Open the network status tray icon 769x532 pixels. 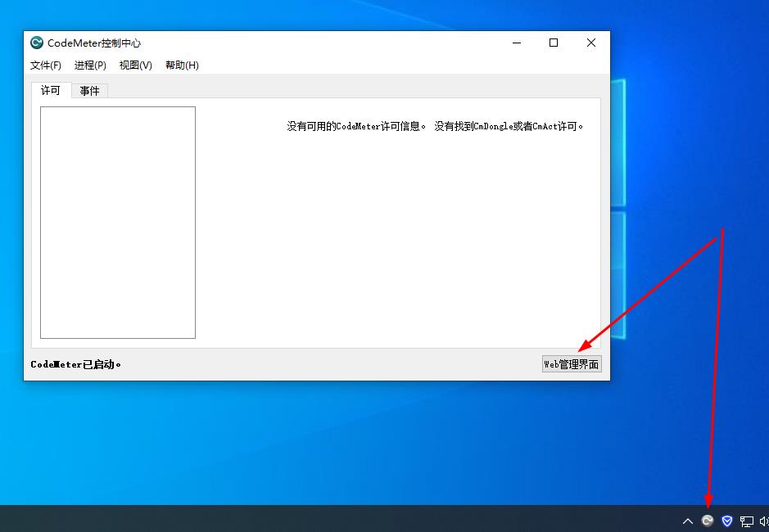[x=746, y=521]
